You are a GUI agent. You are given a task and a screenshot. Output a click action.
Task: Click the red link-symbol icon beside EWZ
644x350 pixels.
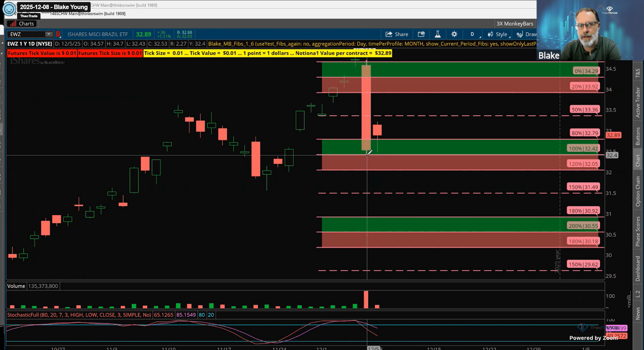click(x=58, y=35)
